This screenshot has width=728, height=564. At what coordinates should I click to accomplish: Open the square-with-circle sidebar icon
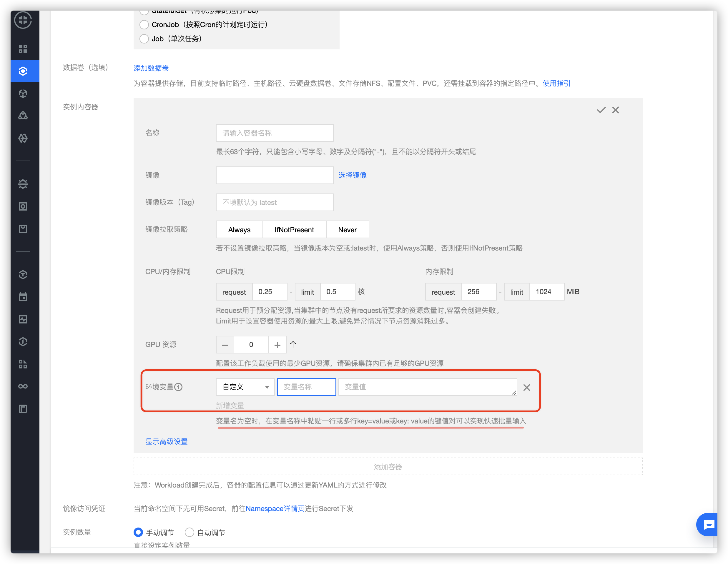coord(23,206)
